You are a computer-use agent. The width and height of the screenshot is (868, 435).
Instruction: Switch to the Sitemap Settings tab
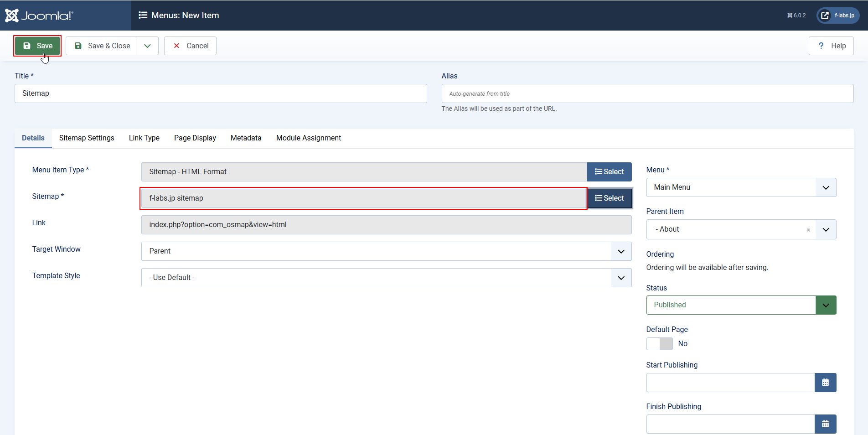[87, 138]
